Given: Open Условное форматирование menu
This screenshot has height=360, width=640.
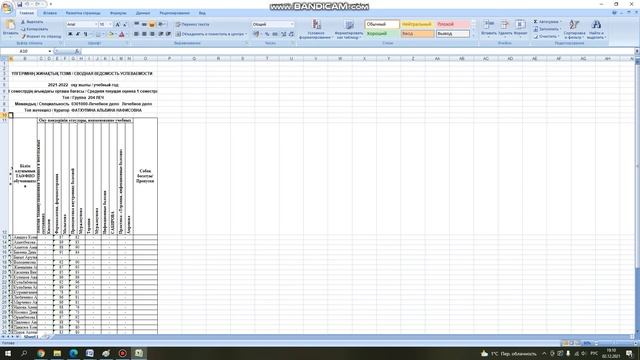Looking at the screenshot, I should click(316, 29).
